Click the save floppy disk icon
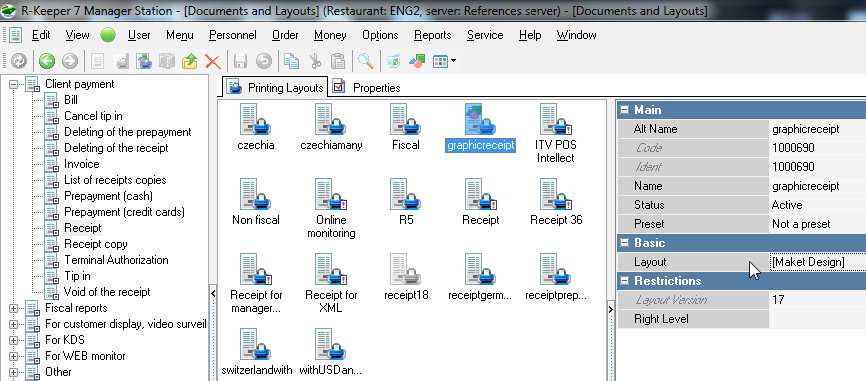This screenshot has height=381, width=866. coord(240,61)
